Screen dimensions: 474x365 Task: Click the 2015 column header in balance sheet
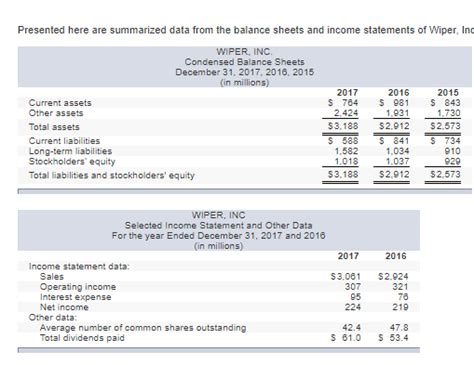[x=448, y=92]
